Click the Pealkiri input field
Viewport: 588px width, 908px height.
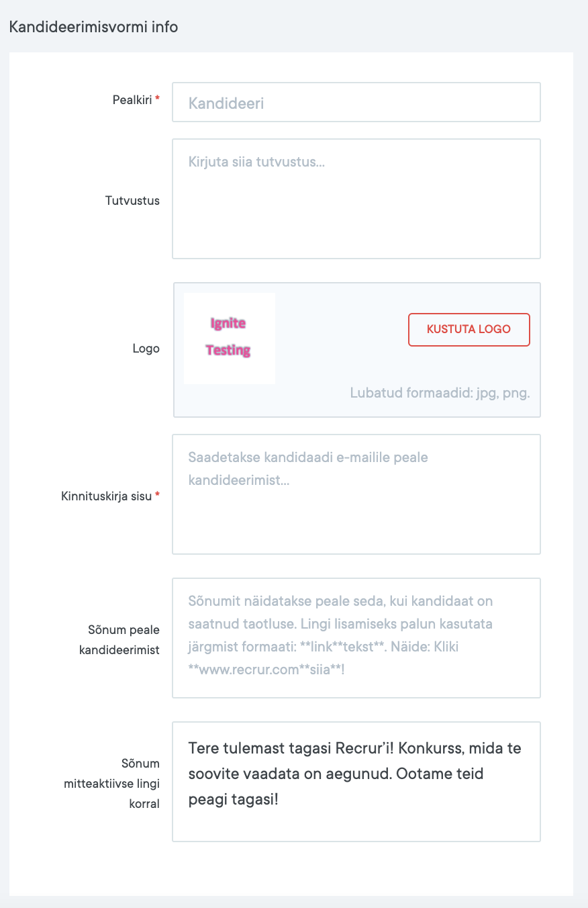tap(356, 103)
